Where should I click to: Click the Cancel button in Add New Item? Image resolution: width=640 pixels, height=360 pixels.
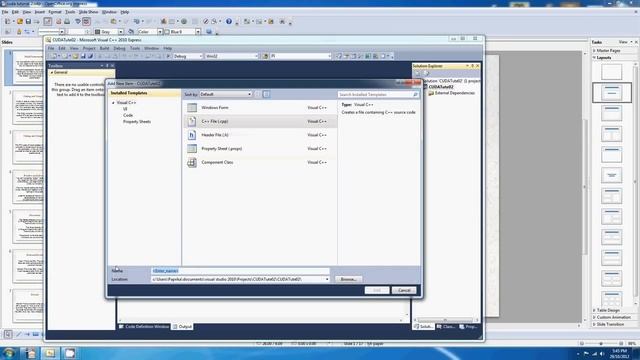[404, 290]
